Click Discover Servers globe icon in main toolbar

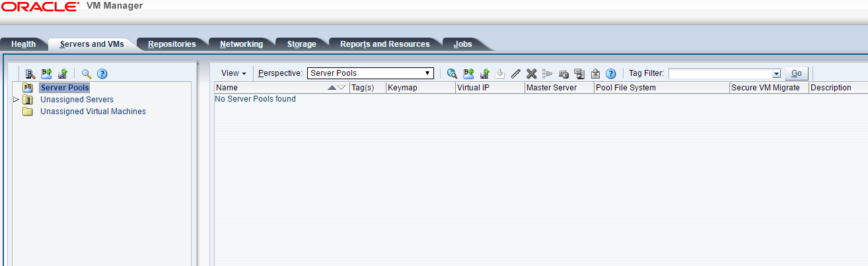coord(452,73)
